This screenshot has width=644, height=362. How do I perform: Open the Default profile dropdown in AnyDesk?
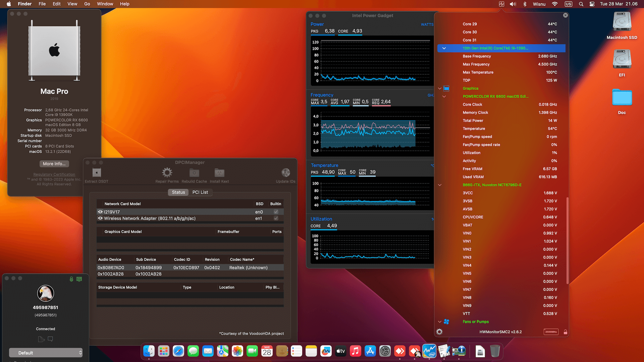tap(46, 353)
